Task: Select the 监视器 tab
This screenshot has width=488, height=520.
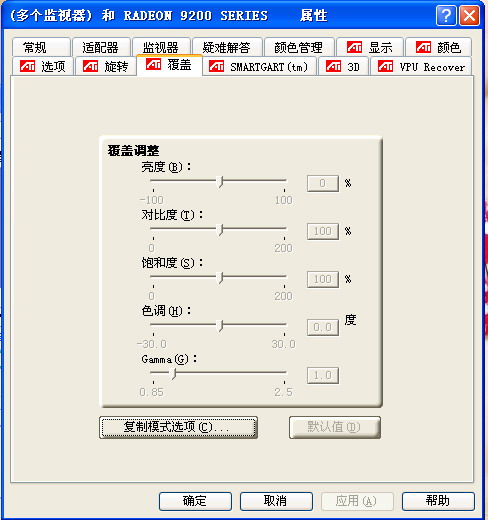Action: [161, 47]
